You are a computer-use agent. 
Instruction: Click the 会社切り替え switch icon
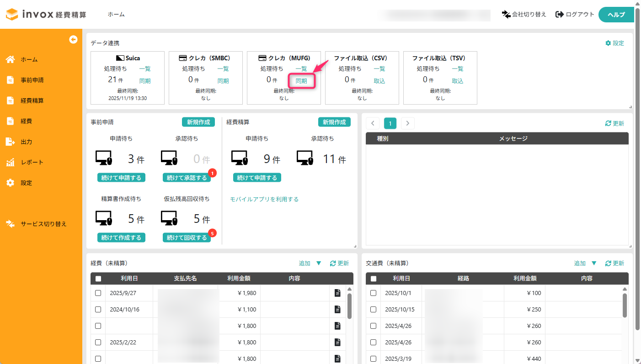click(506, 14)
